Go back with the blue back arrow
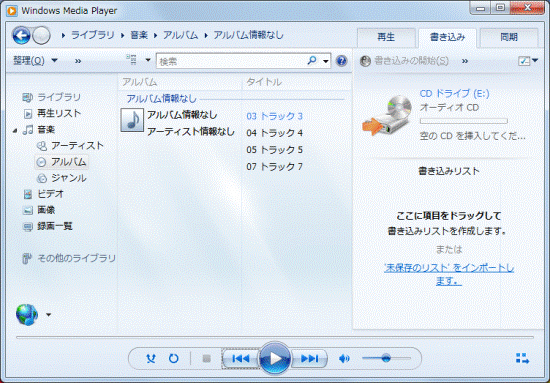Screen dimensions: 550x383 pyautogui.click(x=21, y=35)
